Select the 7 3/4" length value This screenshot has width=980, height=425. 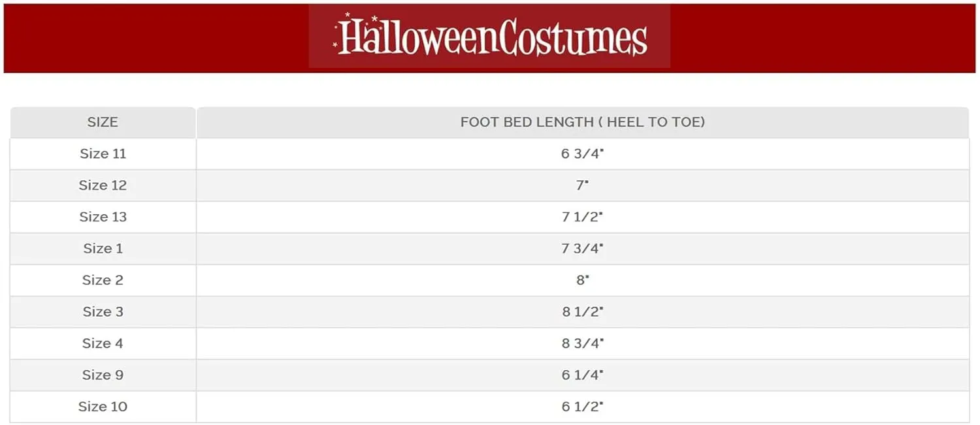coord(582,249)
